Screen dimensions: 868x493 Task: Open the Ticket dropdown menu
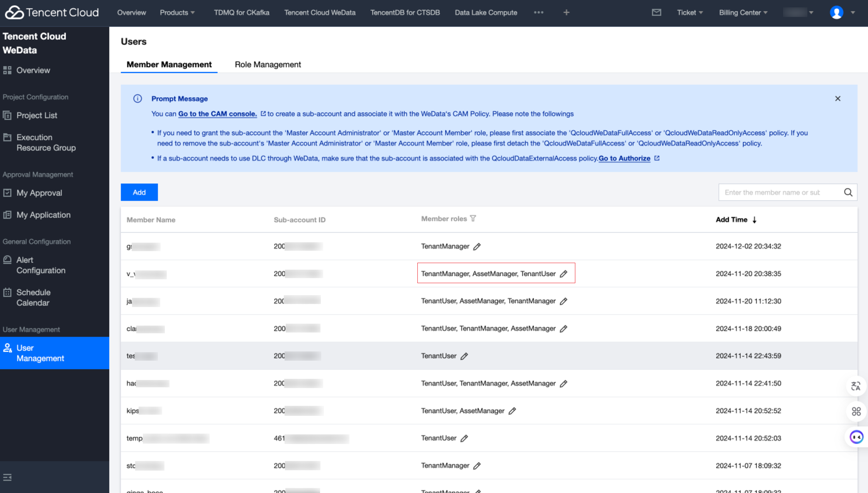(x=690, y=12)
